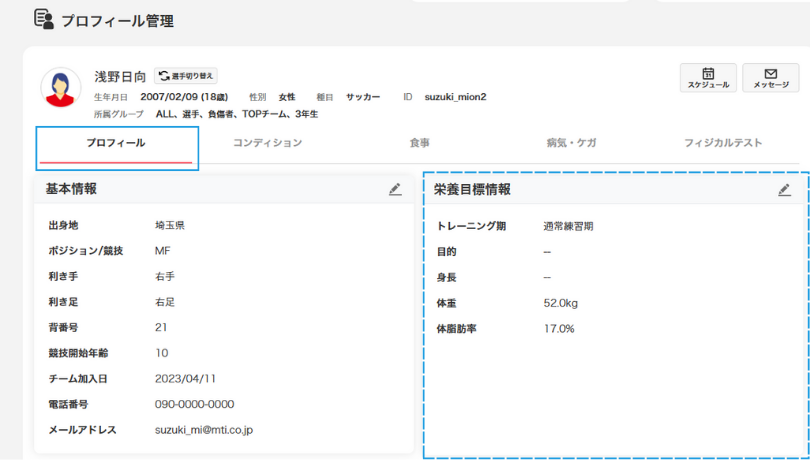Click the phone number 090-0000-0000
This screenshot has width=810, height=460.
pyautogui.click(x=194, y=404)
